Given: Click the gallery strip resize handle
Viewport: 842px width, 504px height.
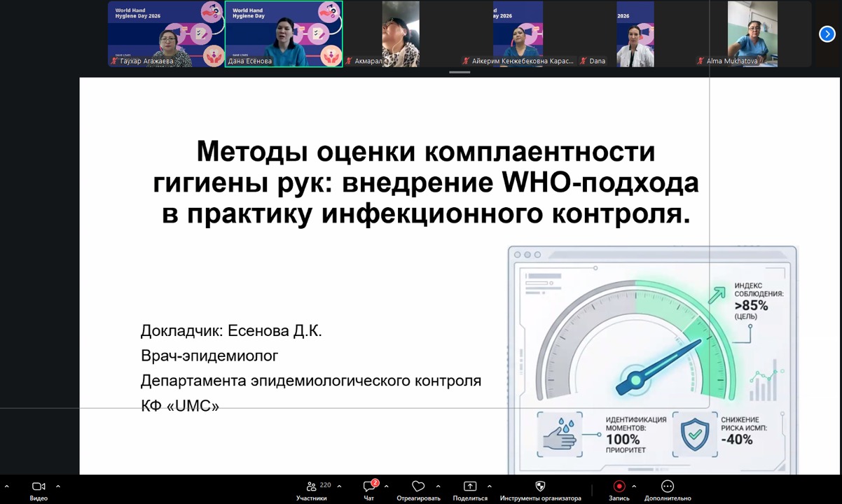Looking at the screenshot, I should pyautogui.click(x=460, y=72).
